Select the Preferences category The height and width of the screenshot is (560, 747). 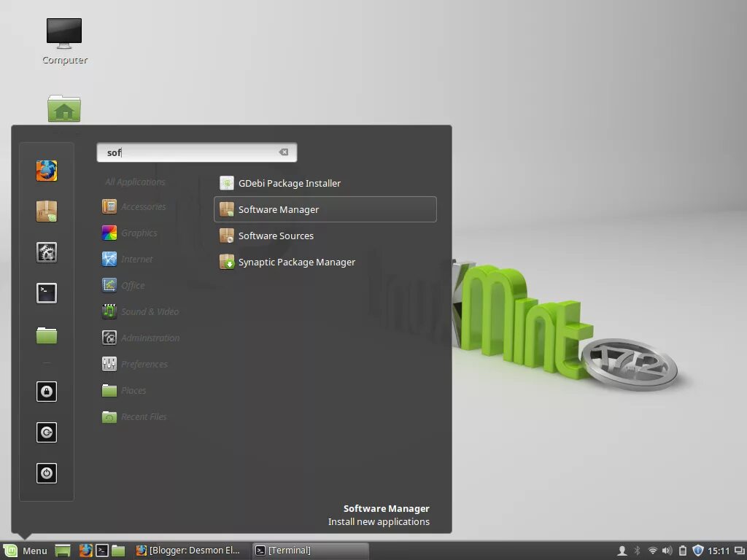[x=135, y=364]
